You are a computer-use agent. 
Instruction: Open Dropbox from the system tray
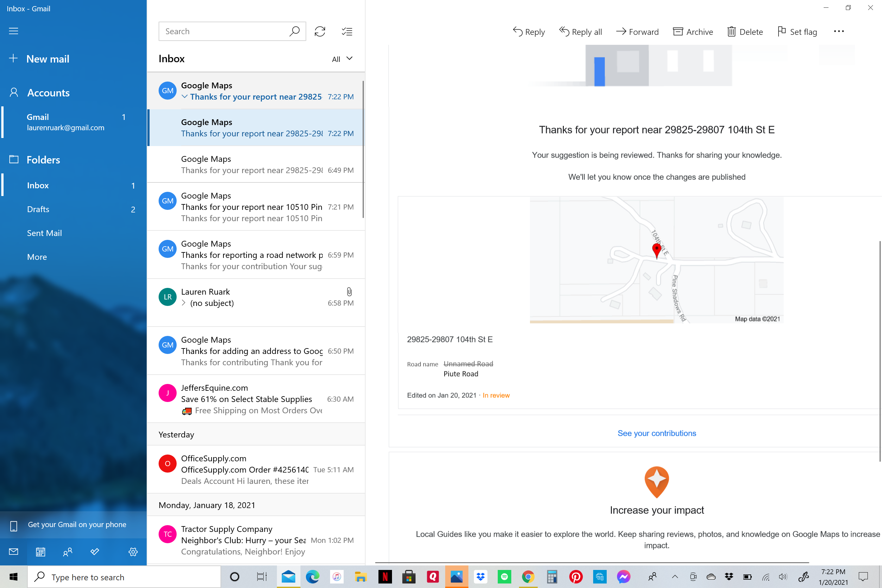pos(729,577)
